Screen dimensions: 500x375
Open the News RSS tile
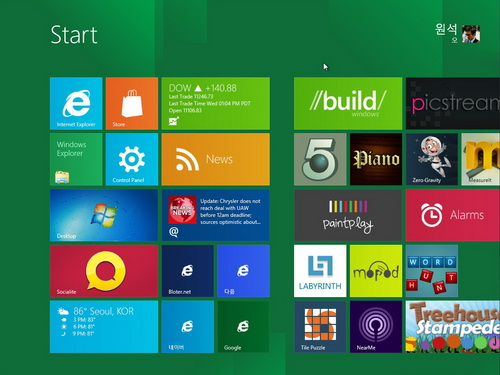[216, 159]
